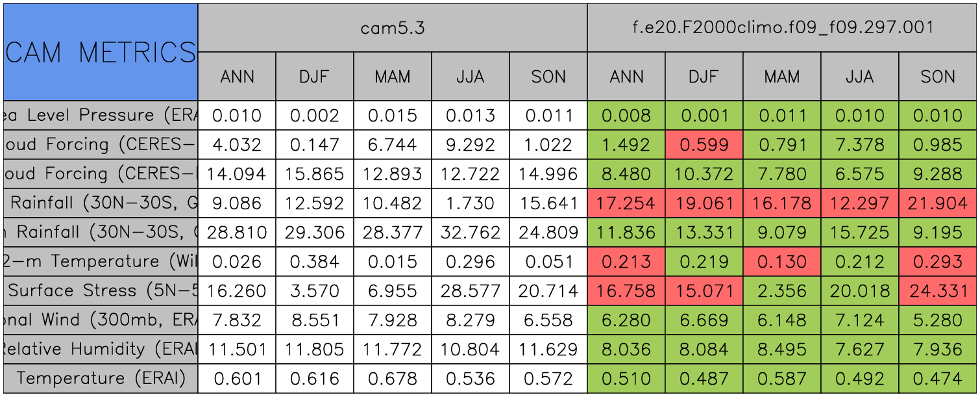The image size is (980, 397).
Task: Select the red cell with value 21.904
Action: [938, 203]
